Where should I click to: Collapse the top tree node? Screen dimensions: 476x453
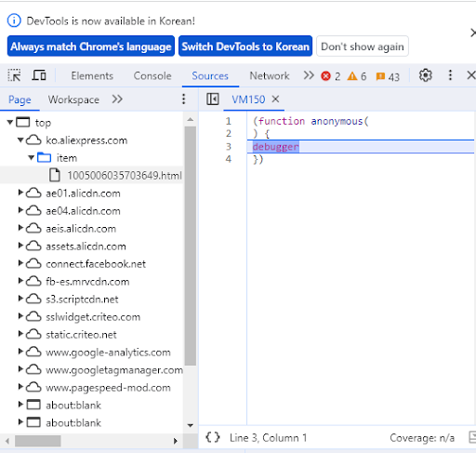[x=10, y=122]
